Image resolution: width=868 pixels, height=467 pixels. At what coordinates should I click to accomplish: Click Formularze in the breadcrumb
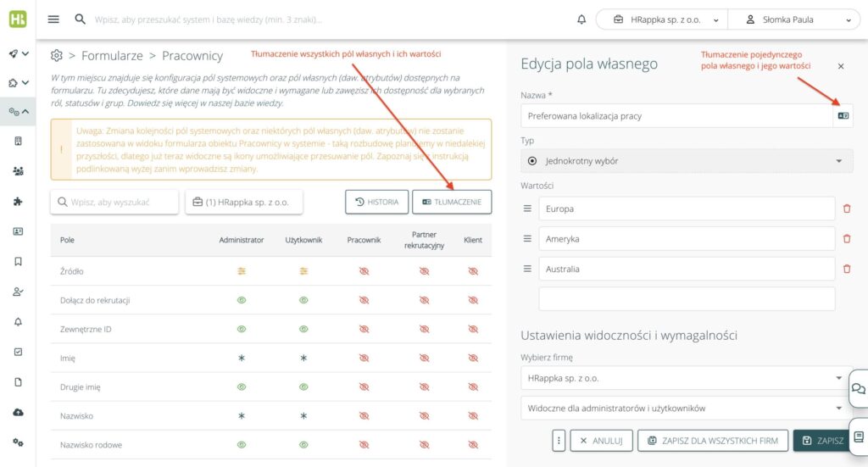(x=112, y=56)
